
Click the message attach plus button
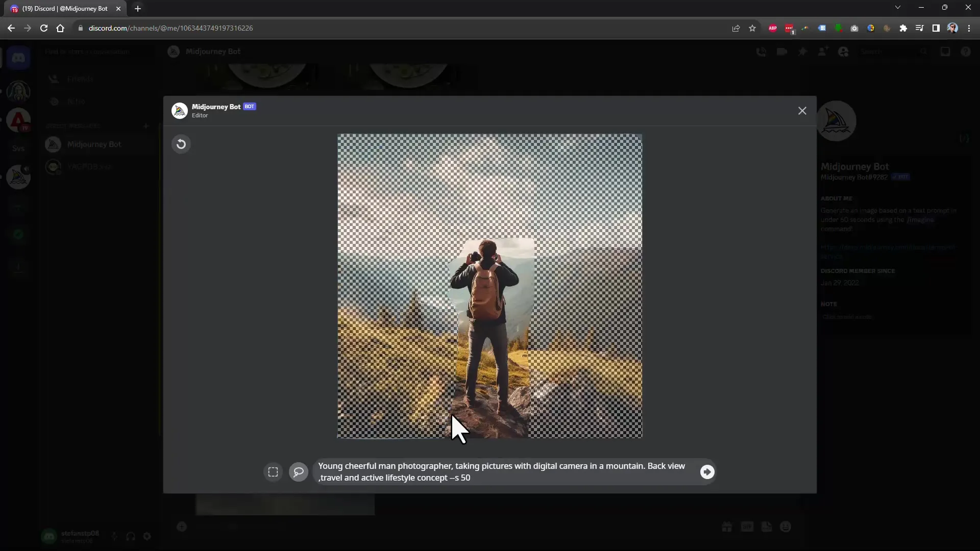pyautogui.click(x=182, y=527)
